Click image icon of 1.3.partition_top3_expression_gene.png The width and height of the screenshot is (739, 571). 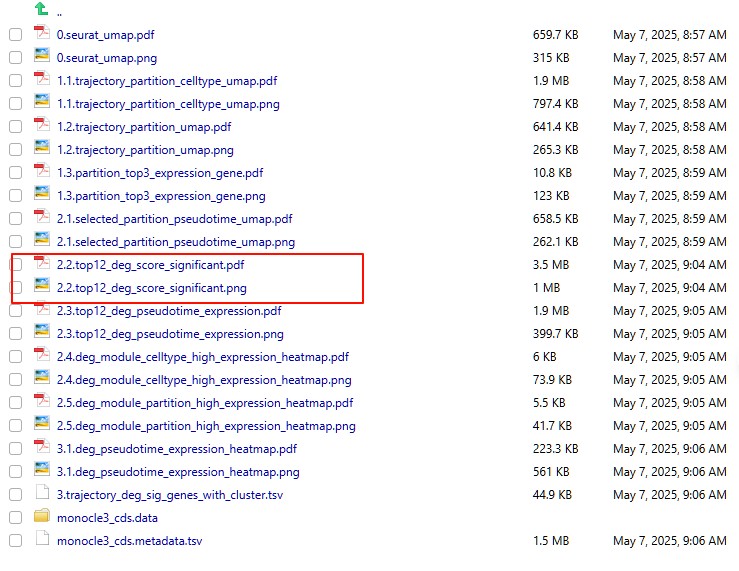(x=42, y=194)
